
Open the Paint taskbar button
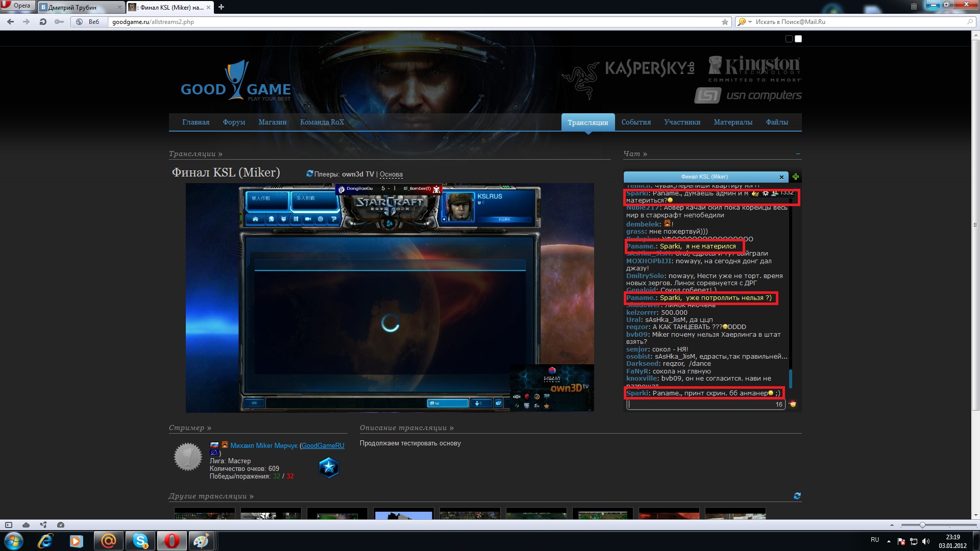tap(202, 541)
